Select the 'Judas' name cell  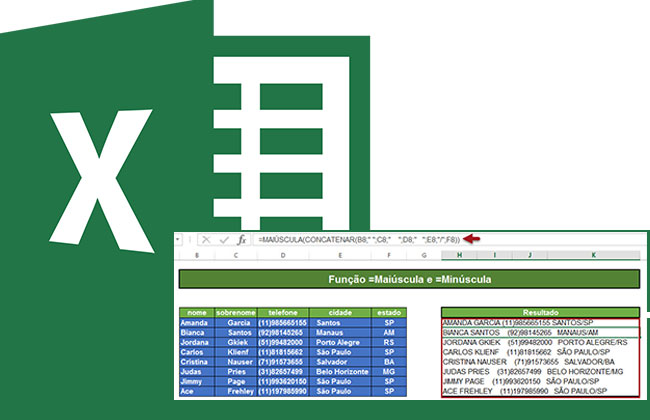pos(197,372)
